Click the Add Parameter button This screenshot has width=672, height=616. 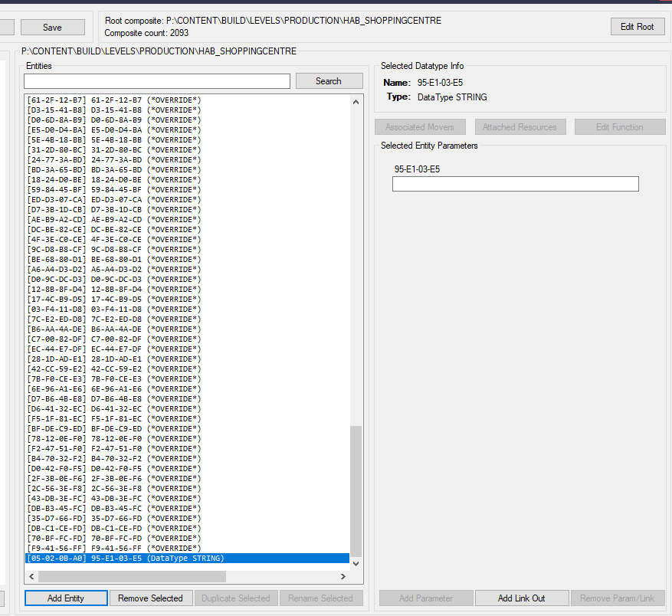point(426,598)
